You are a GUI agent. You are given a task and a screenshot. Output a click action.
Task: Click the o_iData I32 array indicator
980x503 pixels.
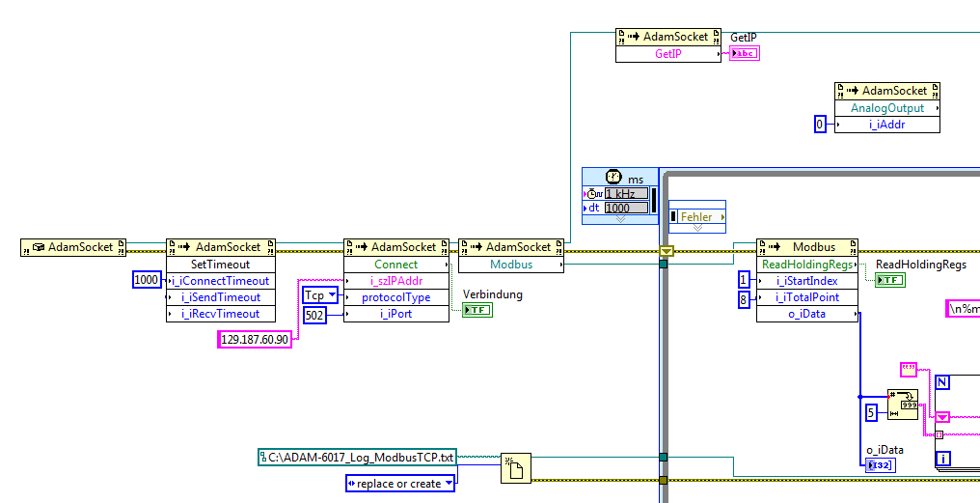(882, 464)
